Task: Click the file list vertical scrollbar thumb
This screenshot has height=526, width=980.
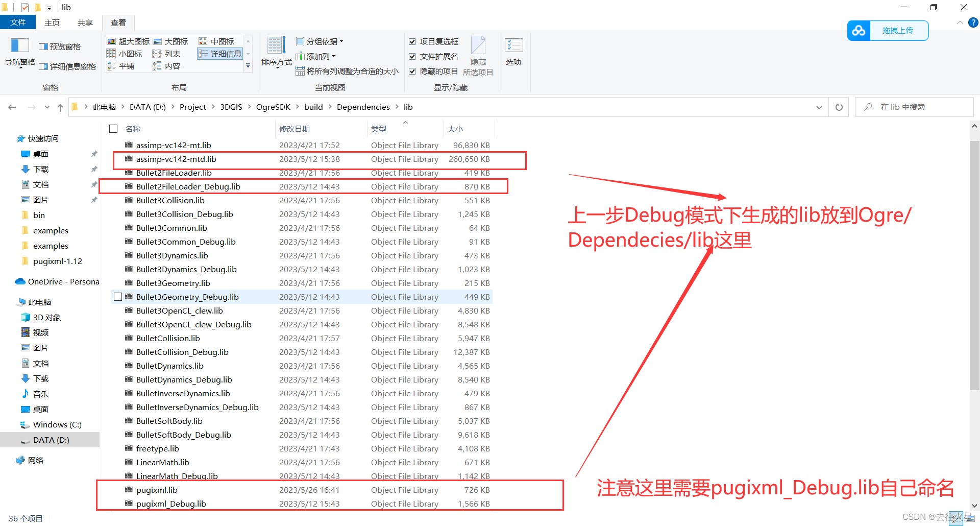Action: pos(974,266)
